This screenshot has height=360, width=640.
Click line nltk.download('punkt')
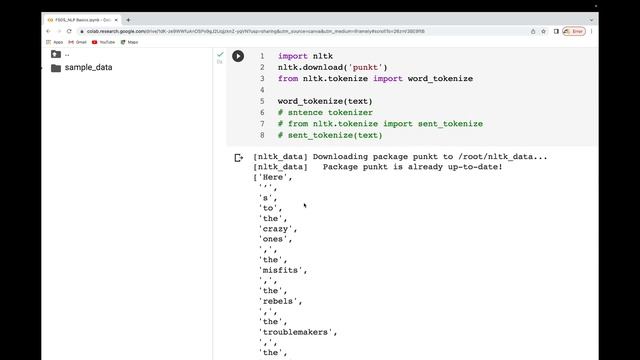[333, 67]
